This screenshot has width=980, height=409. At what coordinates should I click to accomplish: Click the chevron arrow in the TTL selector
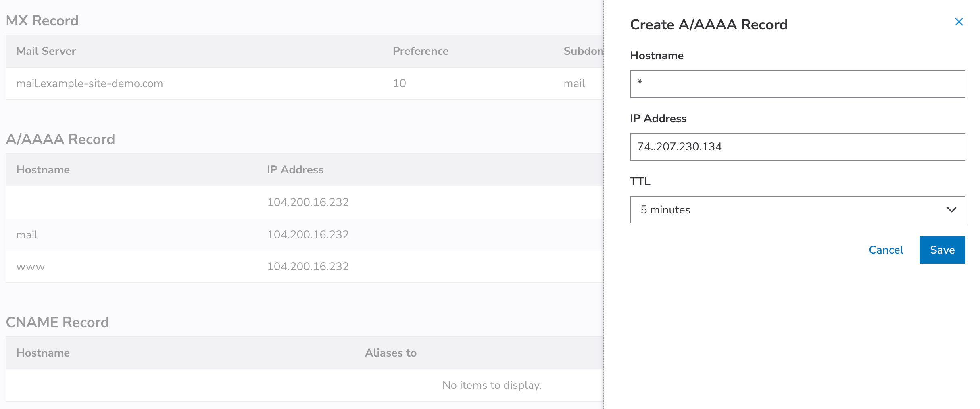click(x=951, y=210)
